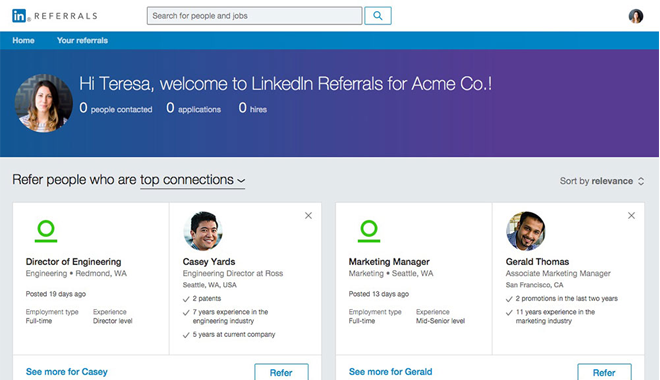Click the green company logo beside Director of Engineering

[46, 231]
